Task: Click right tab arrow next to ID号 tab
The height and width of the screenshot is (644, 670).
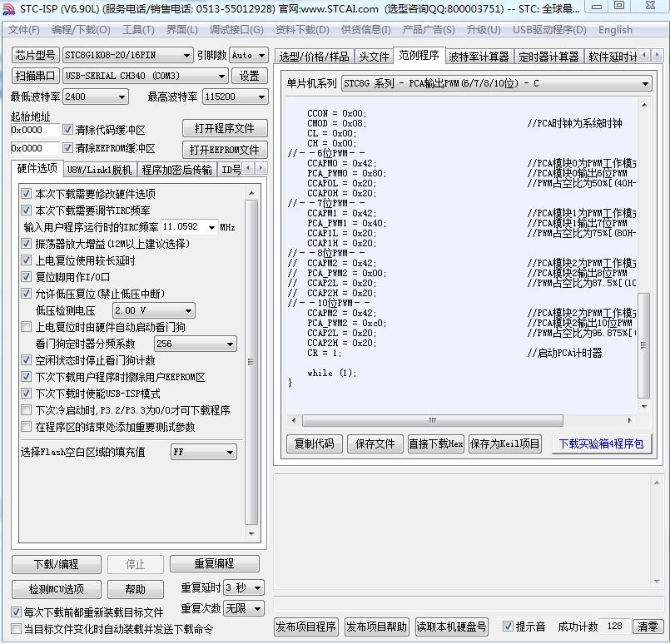Action: click(261, 168)
